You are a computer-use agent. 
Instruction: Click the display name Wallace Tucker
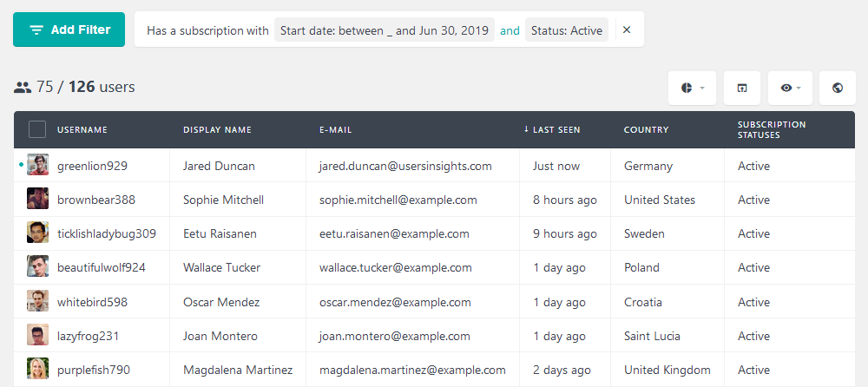tap(222, 267)
